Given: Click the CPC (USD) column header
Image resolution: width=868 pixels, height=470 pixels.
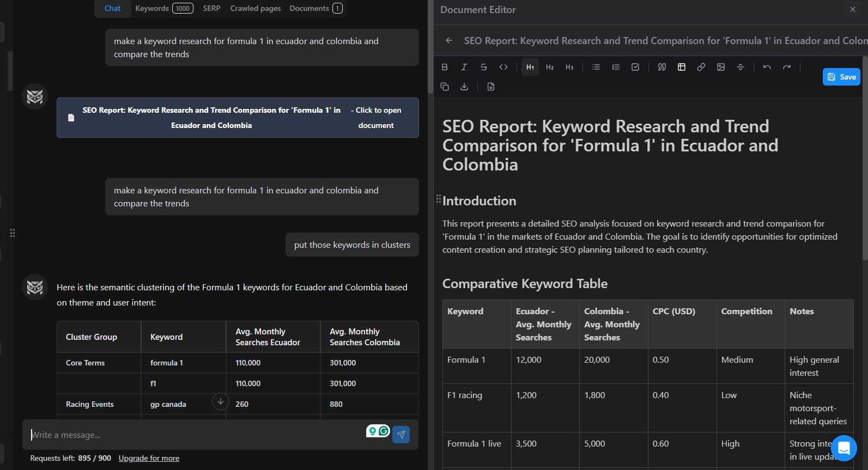Looking at the screenshot, I should (x=682, y=324).
